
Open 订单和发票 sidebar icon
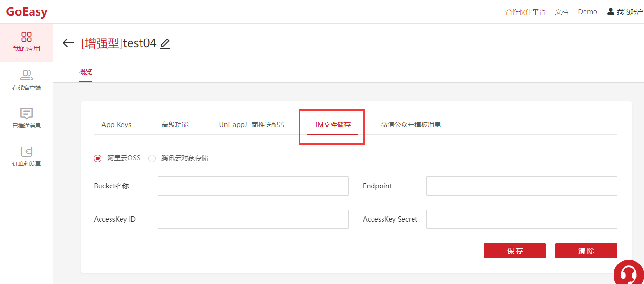point(27,152)
